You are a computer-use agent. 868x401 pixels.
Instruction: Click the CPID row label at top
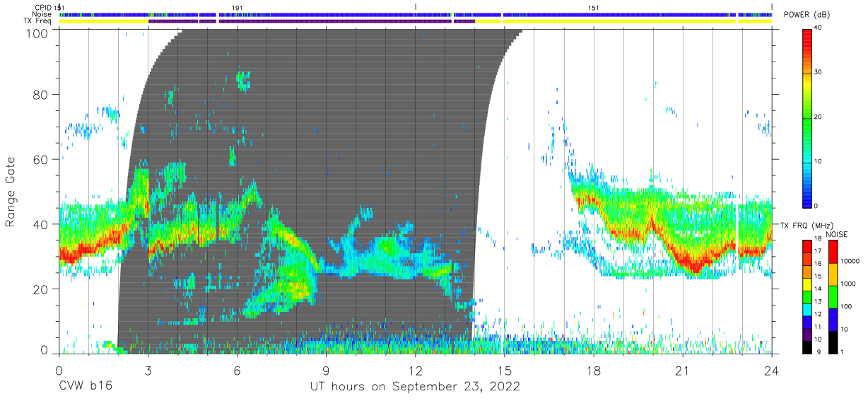[42, 7]
